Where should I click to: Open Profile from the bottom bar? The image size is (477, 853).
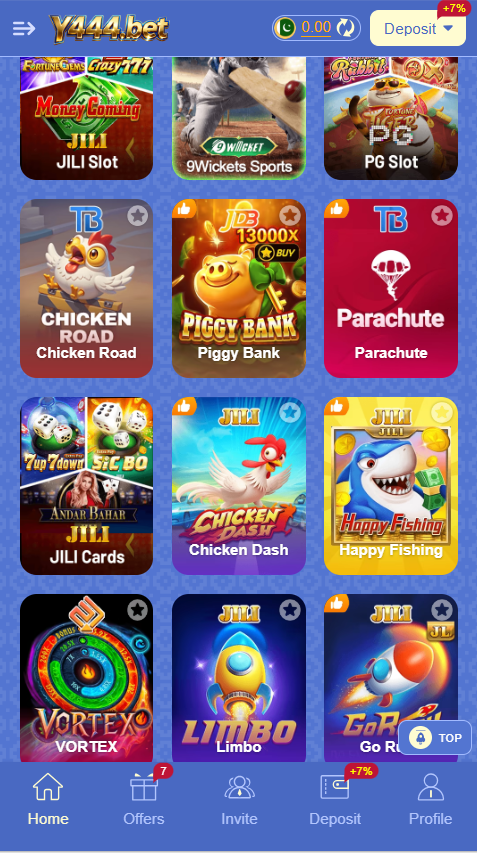point(430,799)
